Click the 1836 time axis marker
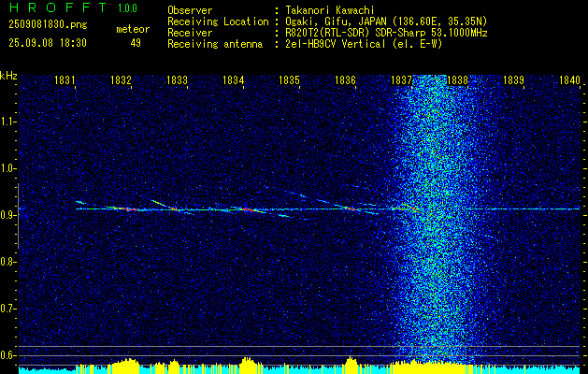Image resolution: width=588 pixels, height=374 pixels. (345, 79)
